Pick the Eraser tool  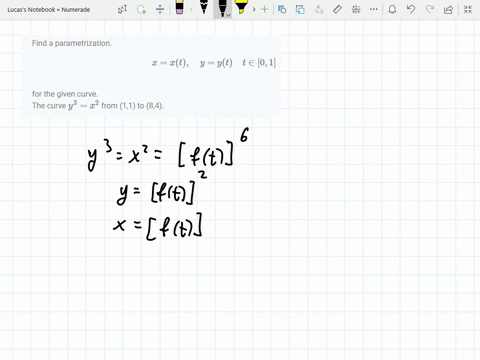click(x=179, y=7)
